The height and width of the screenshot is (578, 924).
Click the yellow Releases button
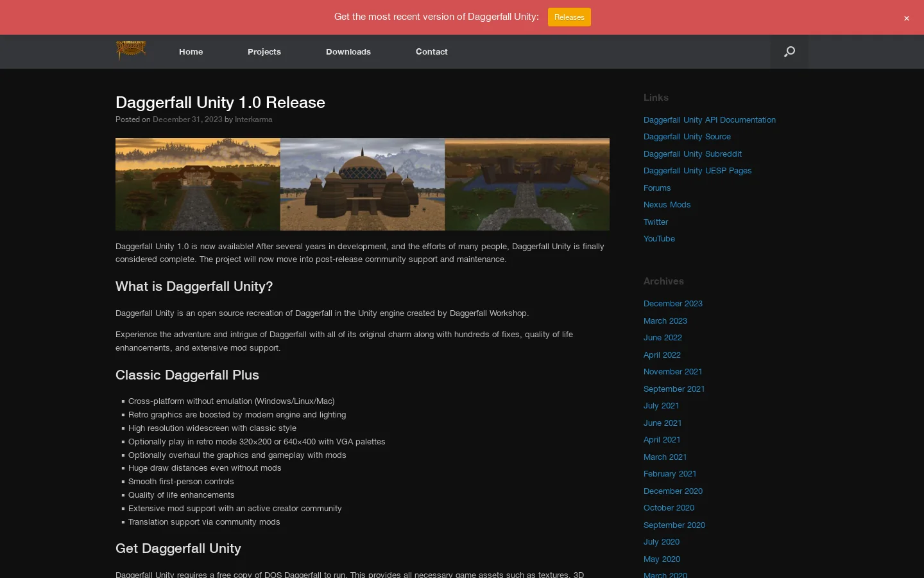tap(569, 17)
